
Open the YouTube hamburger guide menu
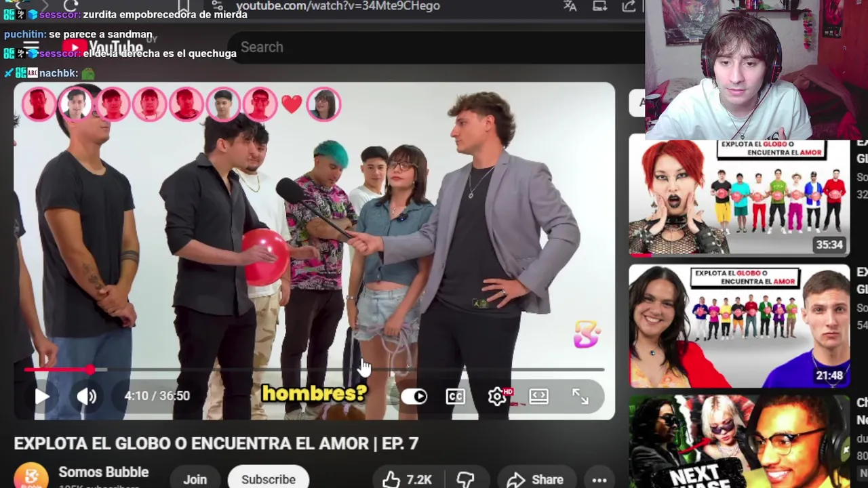click(x=31, y=49)
